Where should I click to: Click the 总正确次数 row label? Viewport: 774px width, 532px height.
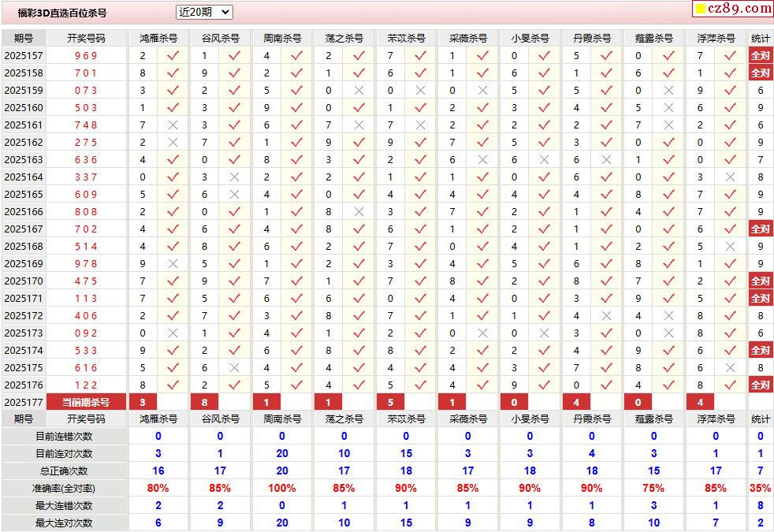64,471
